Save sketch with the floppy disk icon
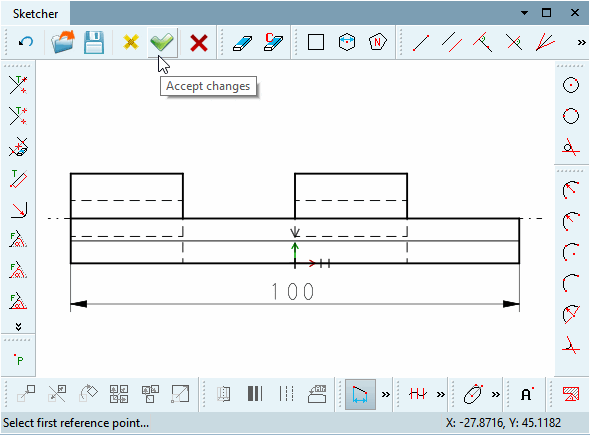The height and width of the screenshot is (435, 590). 94,42
